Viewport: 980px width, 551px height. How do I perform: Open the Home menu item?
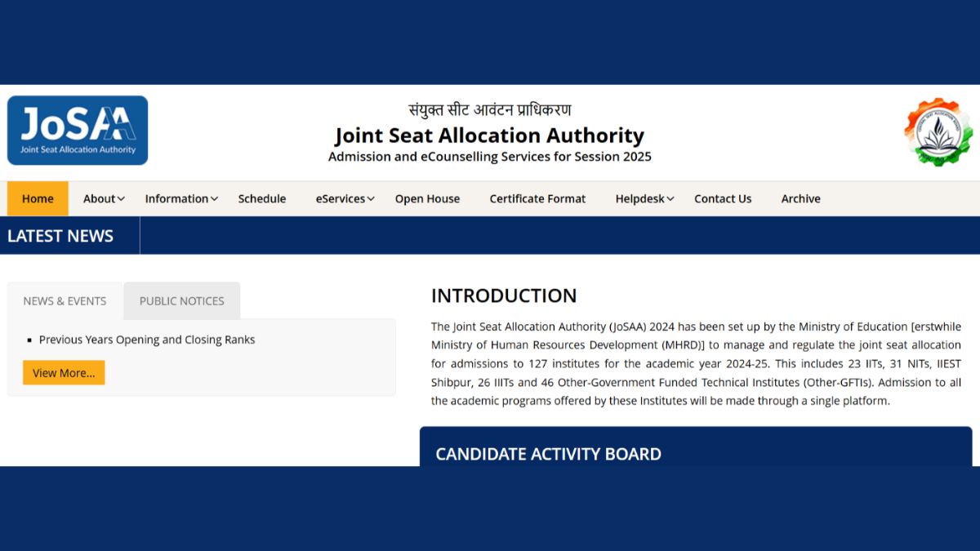coord(38,198)
